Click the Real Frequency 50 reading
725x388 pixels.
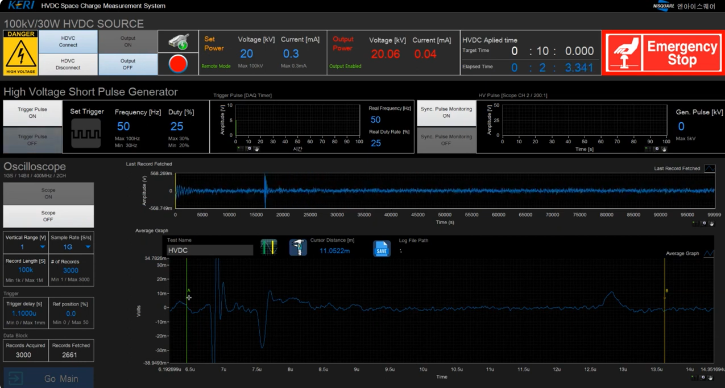coord(375,120)
